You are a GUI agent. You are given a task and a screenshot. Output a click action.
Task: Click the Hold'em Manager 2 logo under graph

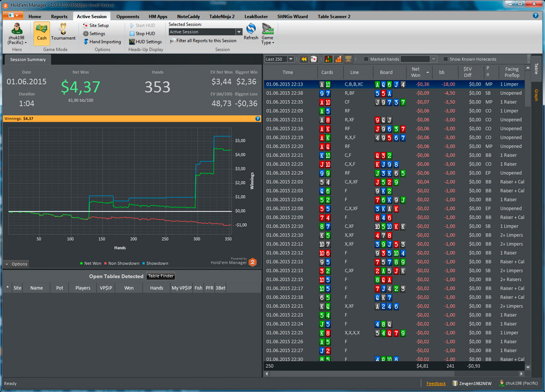coord(253,262)
